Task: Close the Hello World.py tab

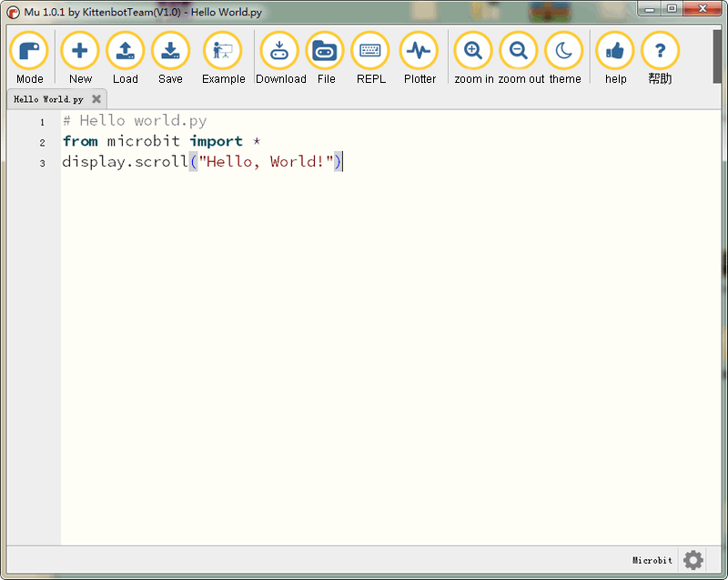Action: tap(96, 99)
